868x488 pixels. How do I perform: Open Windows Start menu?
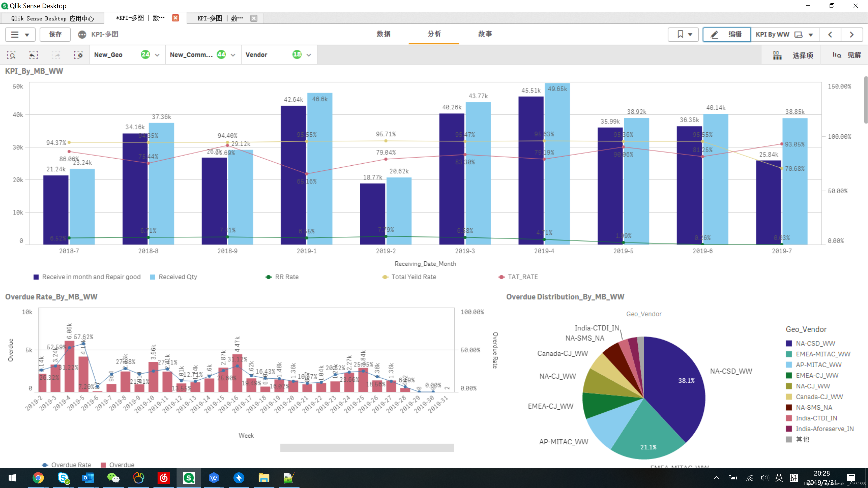(12, 478)
